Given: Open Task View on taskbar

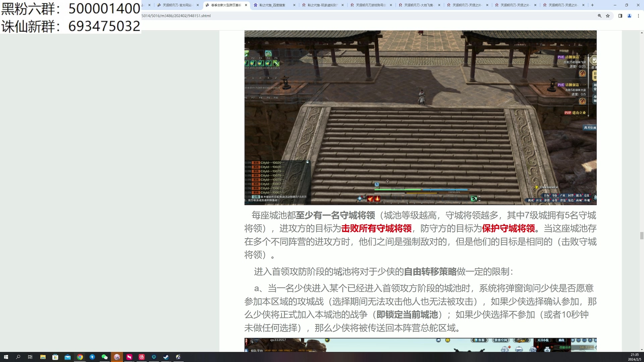Looking at the screenshot, I should tap(30, 357).
